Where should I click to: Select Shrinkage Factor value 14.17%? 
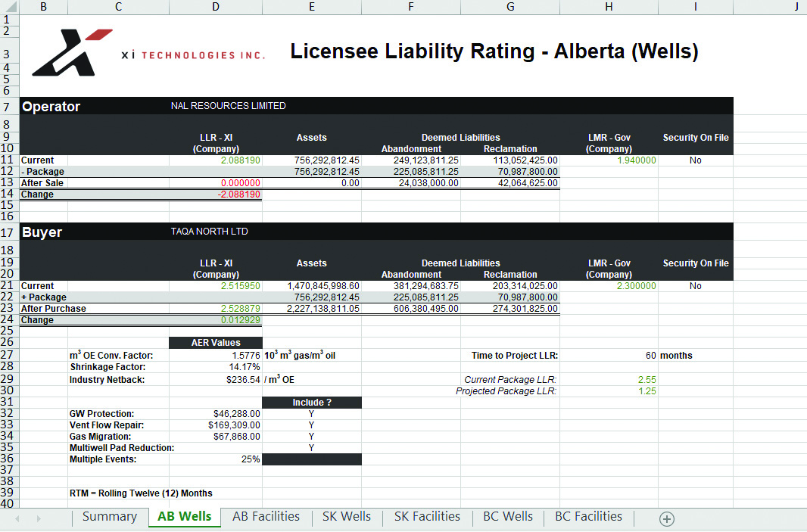point(245,367)
